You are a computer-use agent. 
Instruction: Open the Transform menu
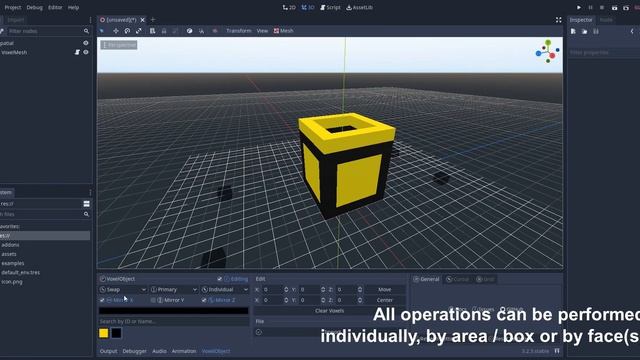(x=239, y=31)
